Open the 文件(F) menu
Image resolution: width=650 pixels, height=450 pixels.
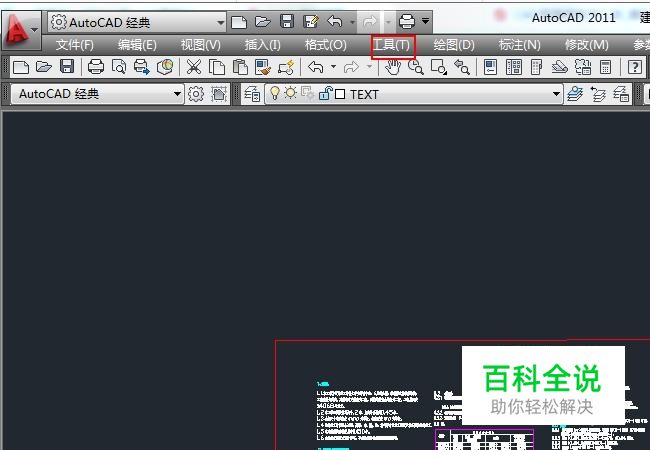pos(75,45)
